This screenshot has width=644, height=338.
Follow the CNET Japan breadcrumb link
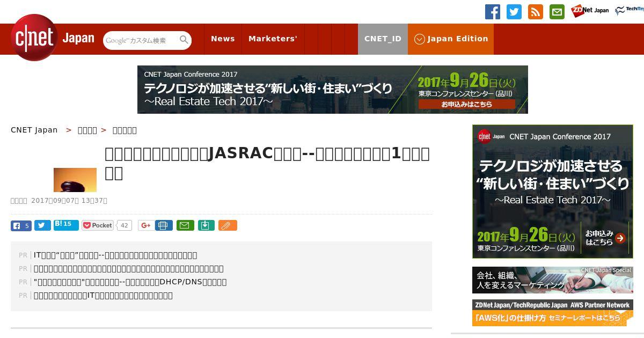point(34,130)
